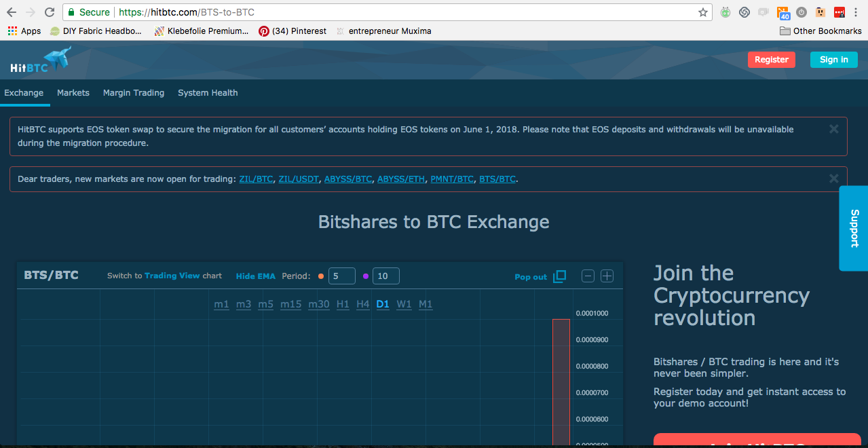Open the BTS/BTC market link
Image resolution: width=868 pixels, height=448 pixels.
tap(497, 179)
